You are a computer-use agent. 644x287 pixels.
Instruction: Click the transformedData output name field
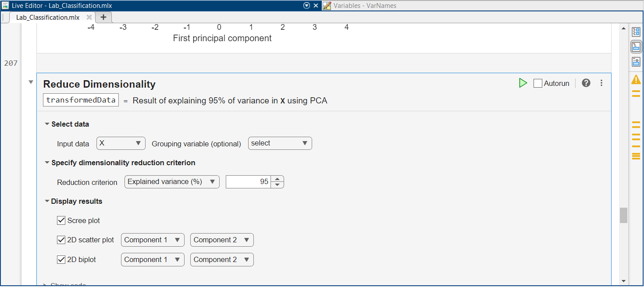coord(81,100)
